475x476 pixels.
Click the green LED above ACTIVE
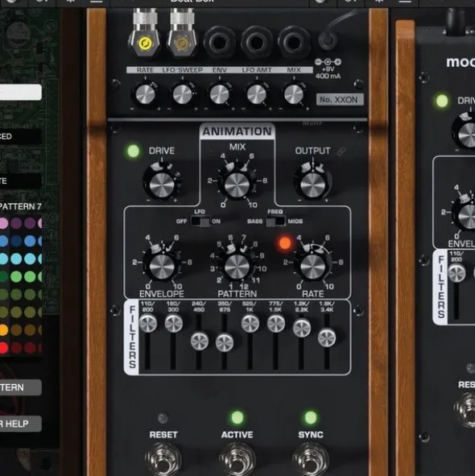click(x=237, y=417)
